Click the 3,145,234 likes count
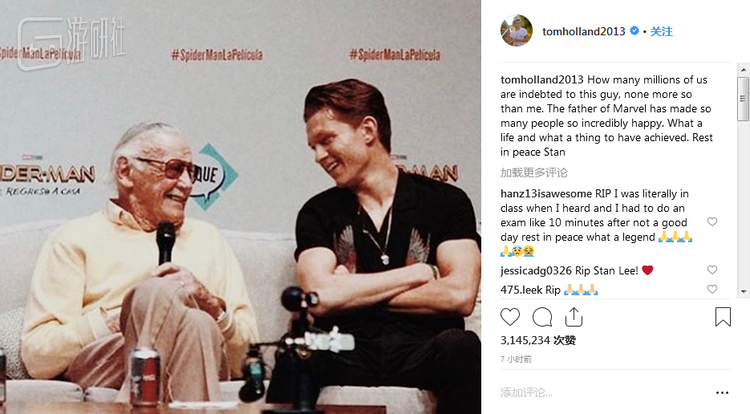Screen dimensions: 750x414 (538, 340)
